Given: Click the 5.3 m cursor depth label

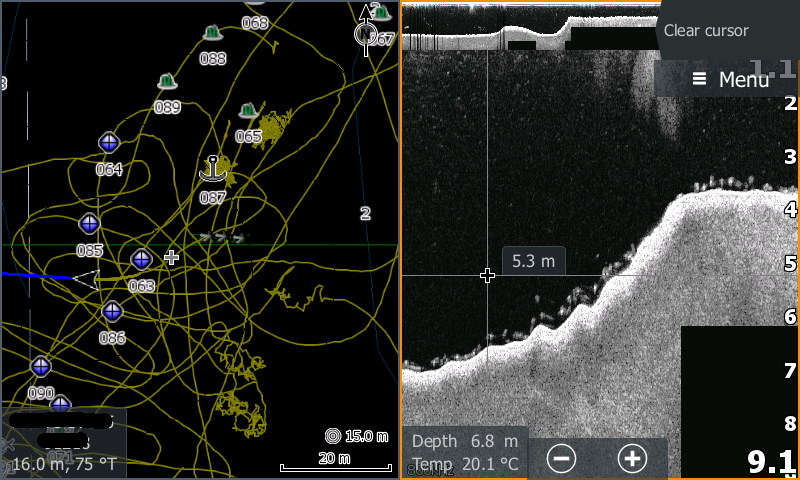Looking at the screenshot, I should pyautogui.click(x=533, y=261).
